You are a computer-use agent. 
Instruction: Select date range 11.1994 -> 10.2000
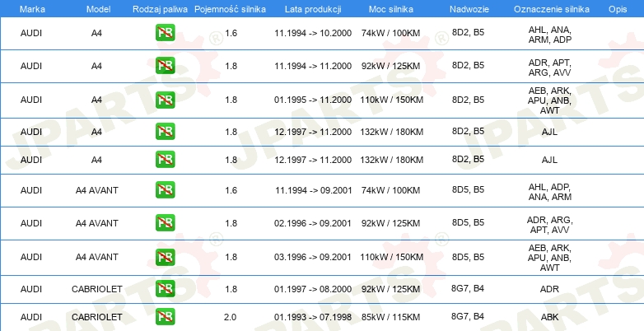point(313,33)
